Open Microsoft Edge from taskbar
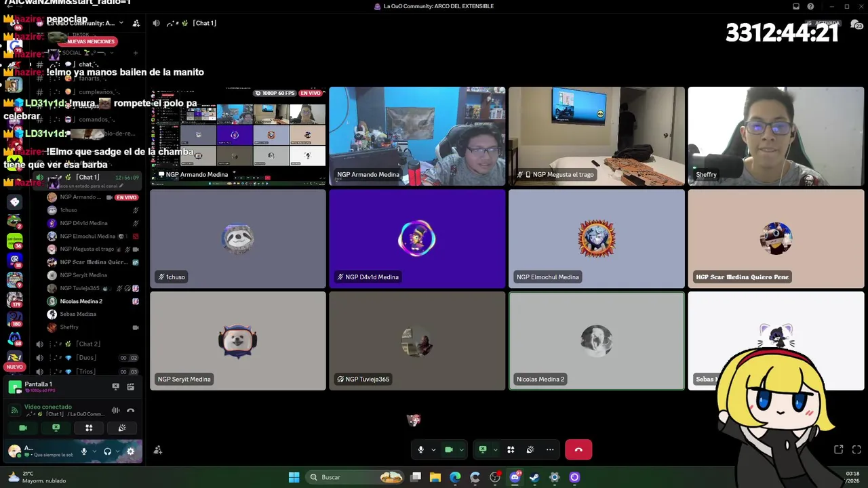Image resolution: width=868 pixels, height=488 pixels. (455, 477)
